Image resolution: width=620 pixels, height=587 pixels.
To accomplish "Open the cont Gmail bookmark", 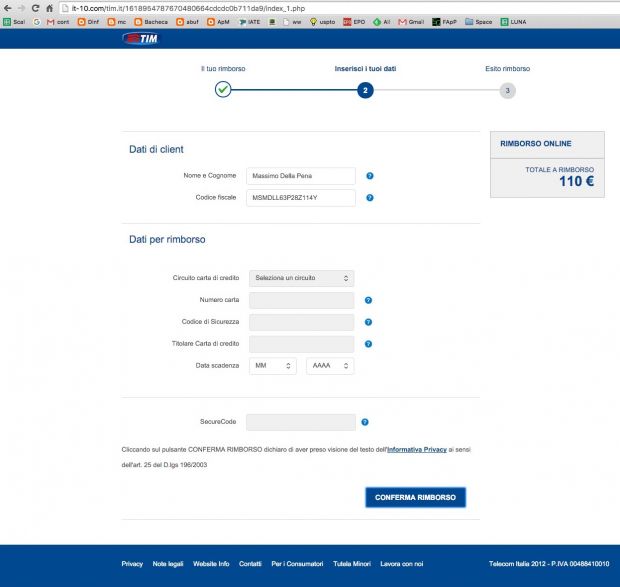I will [58, 22].
